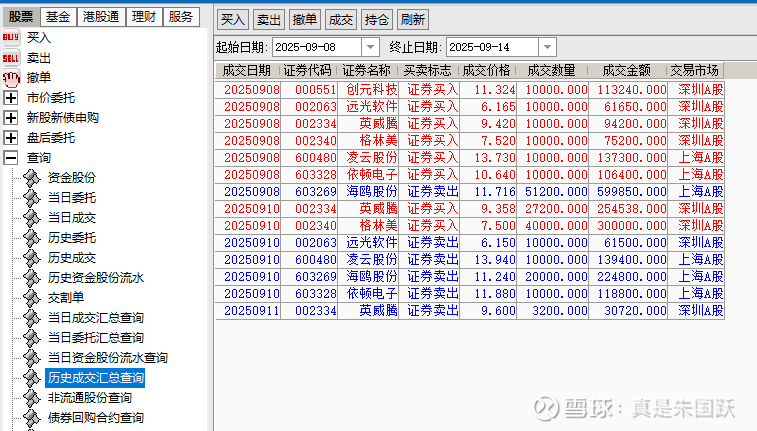Select the 卖出 item in the sidebar
Image resolution: width=757 pixels, height=431 pixels.
pos(39,58)
